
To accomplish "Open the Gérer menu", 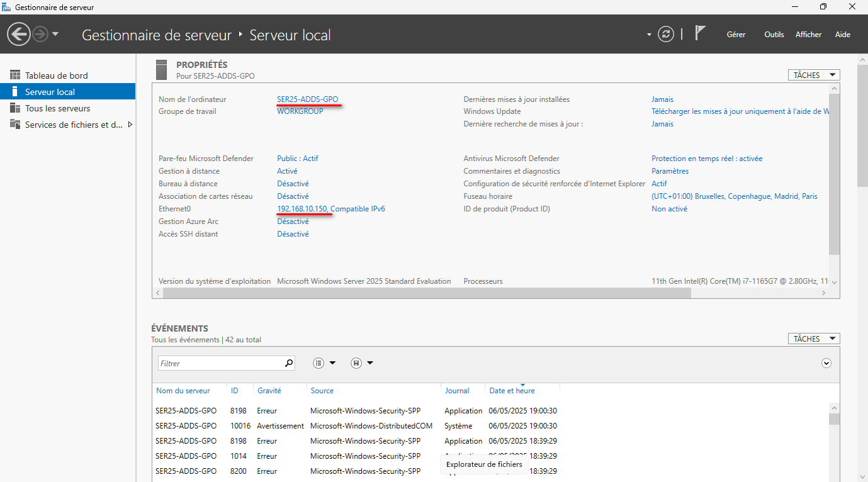I will (736, 35).
